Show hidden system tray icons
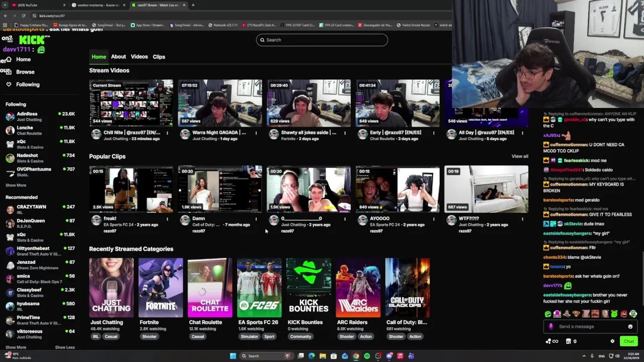 [584, 356]
